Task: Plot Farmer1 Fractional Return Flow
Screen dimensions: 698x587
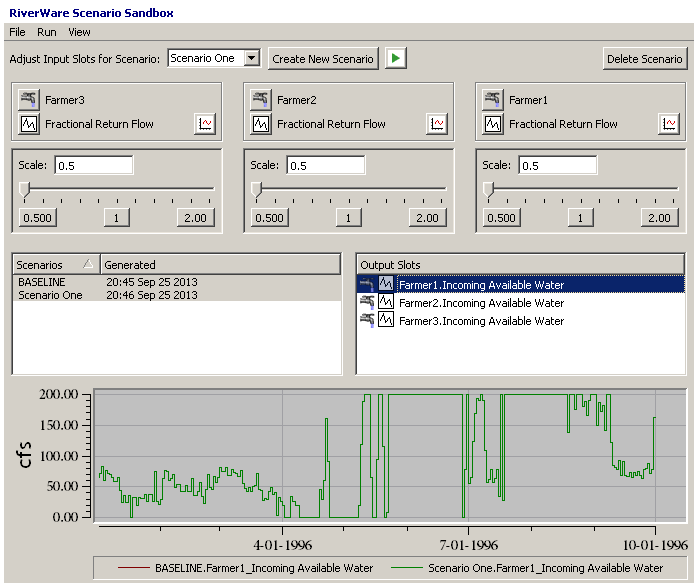Action: click(669, 123)
